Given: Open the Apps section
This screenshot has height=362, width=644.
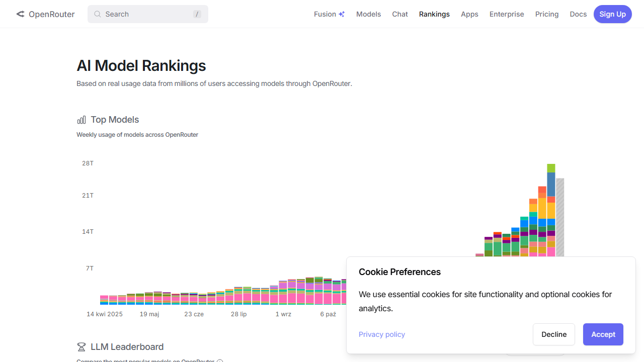Looking at the screenshot, I should point(469,14).
